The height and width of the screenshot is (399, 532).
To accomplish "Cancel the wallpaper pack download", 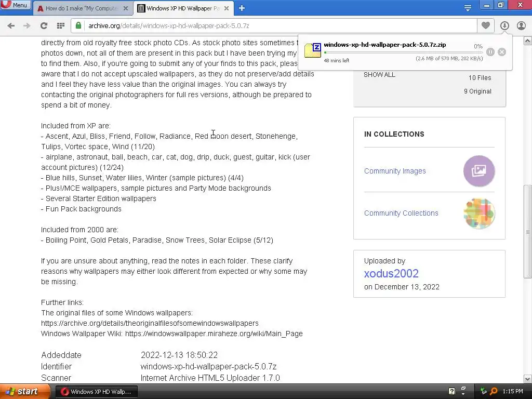I will click(502, 52).
